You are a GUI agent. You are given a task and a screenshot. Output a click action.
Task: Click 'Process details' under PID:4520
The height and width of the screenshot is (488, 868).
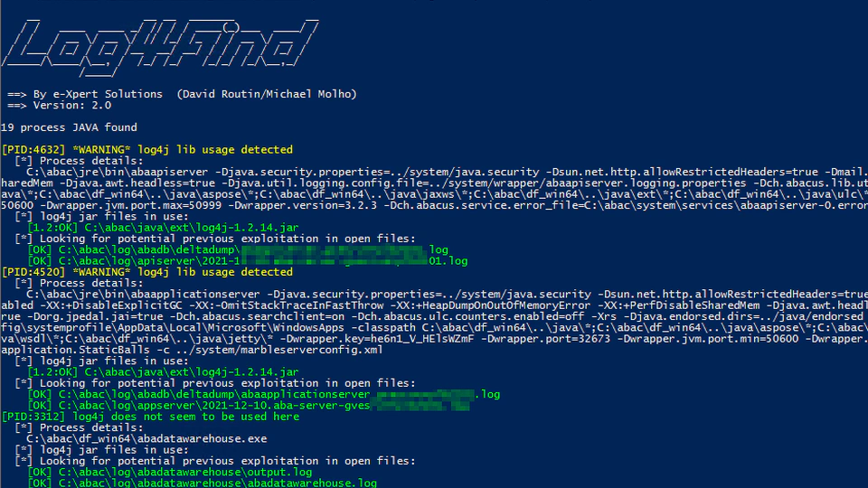[79, 283]
